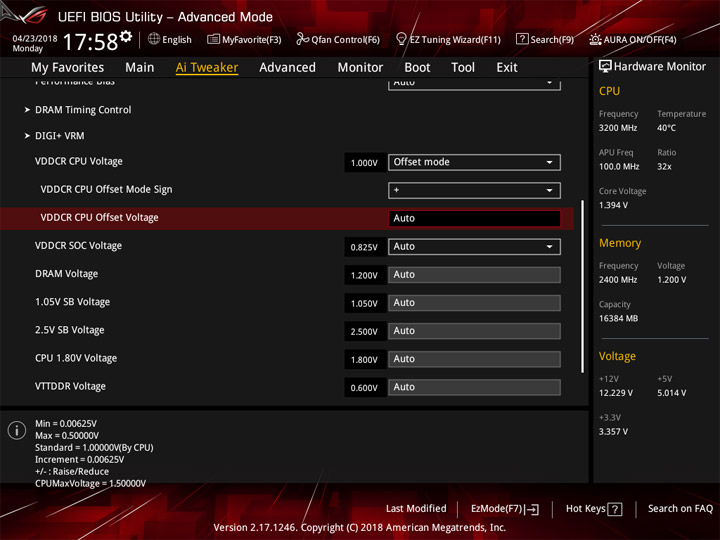
Task: Click the Search(F9) question mark icon
Action: pyautogui.click(x=522, y=39)
